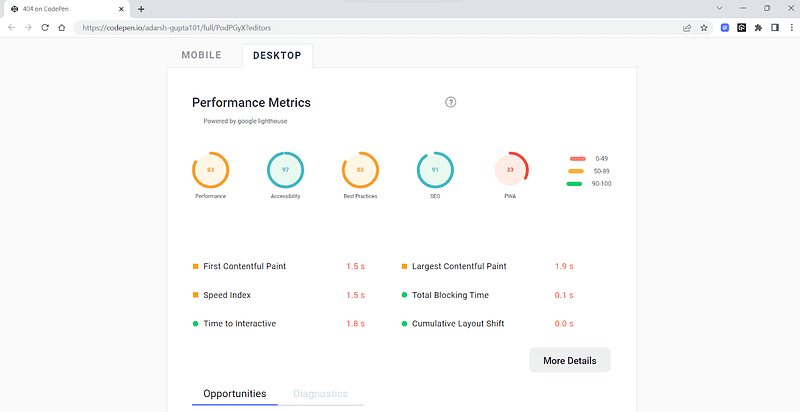Click the red 0-49 legend swatch

[x=578, y=159]
